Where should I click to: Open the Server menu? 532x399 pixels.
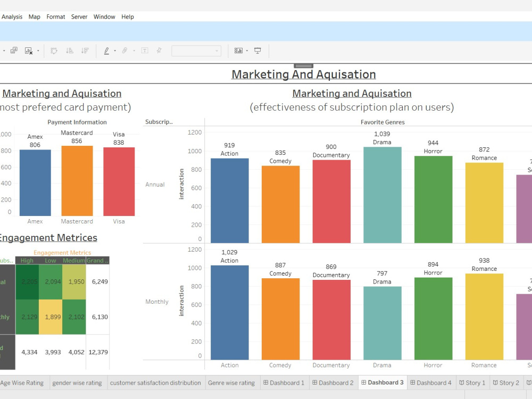click(x=79, y=16)
